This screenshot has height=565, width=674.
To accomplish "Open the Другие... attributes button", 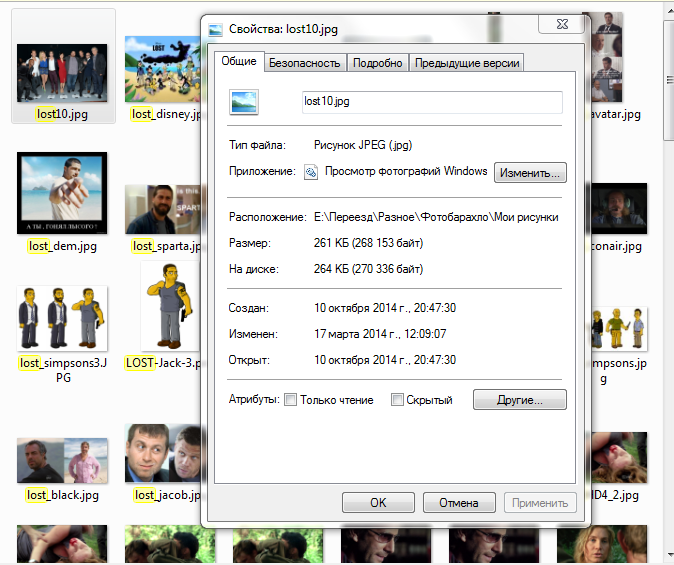I will (520, 400).
